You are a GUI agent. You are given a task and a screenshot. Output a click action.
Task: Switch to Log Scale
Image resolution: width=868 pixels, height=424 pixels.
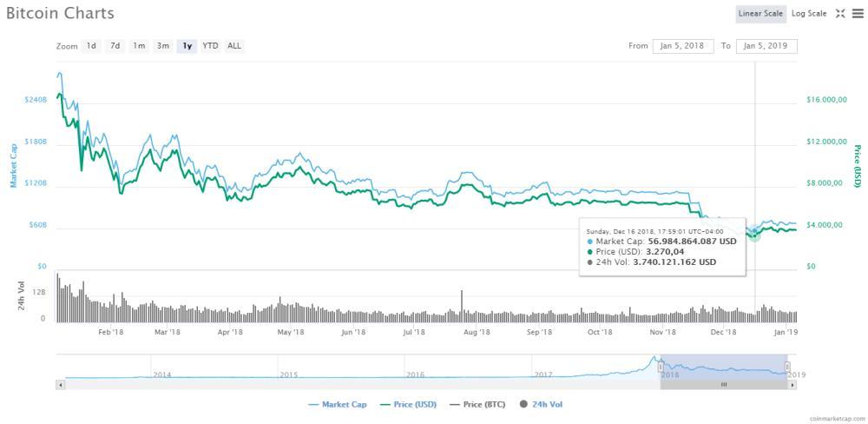tap(809, 14)
